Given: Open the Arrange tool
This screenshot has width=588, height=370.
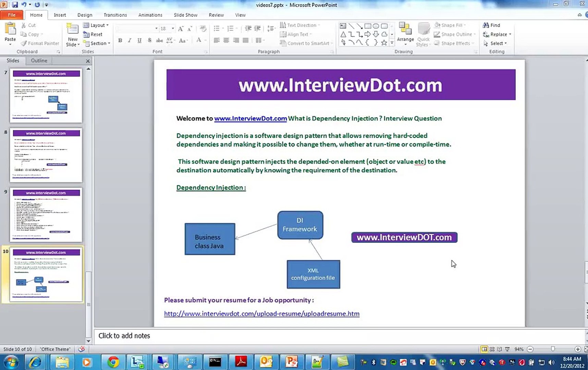Looking at the screenshot, I should click(x=405, y=34).
